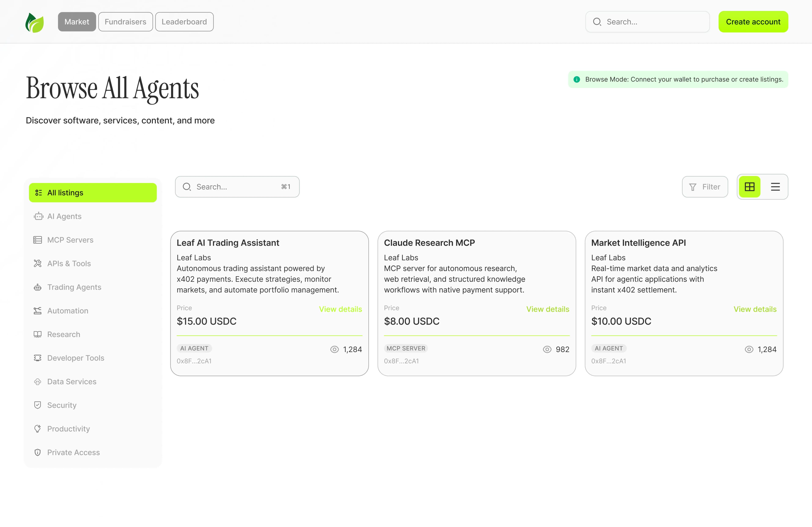The height and width of the screenshot is (527, 812).
Task: Click the $10.00 USDC price
Action: 621,321
